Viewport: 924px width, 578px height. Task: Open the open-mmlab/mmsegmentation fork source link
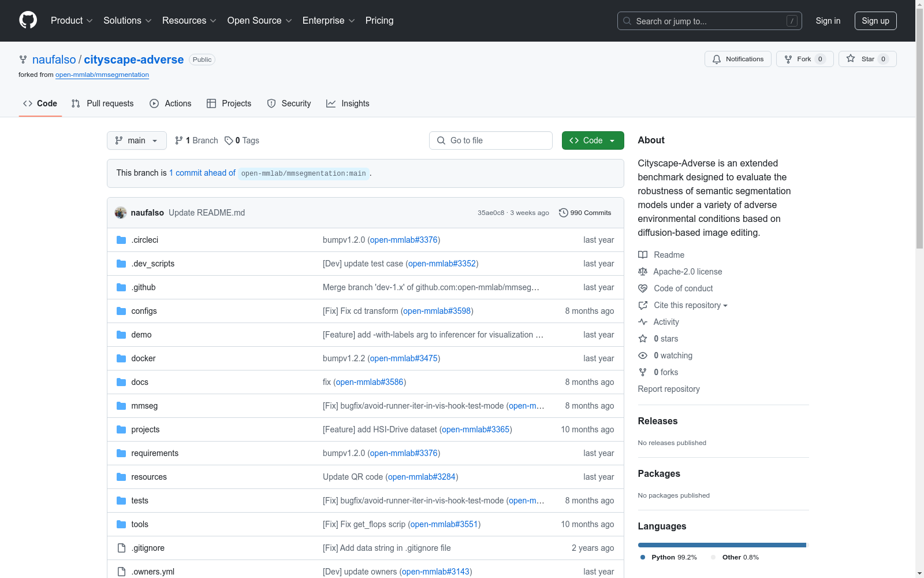(x=102, y=75)
